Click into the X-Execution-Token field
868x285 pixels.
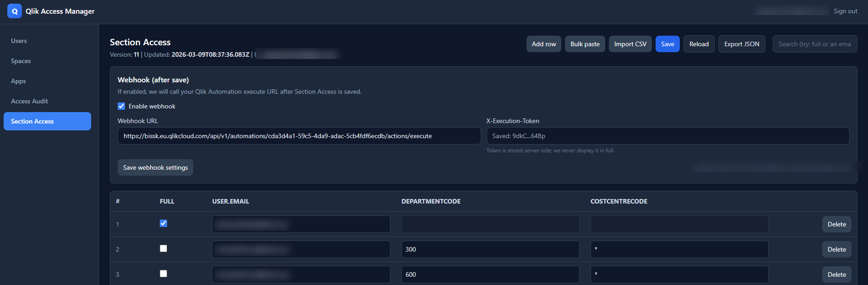tap(668, 136)
